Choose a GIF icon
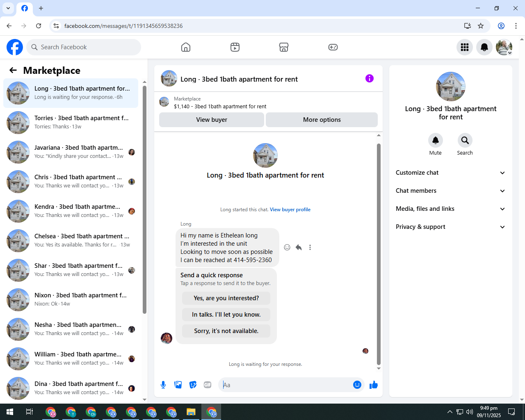This screenshot has width=525, height=420. tap(208, 385)
